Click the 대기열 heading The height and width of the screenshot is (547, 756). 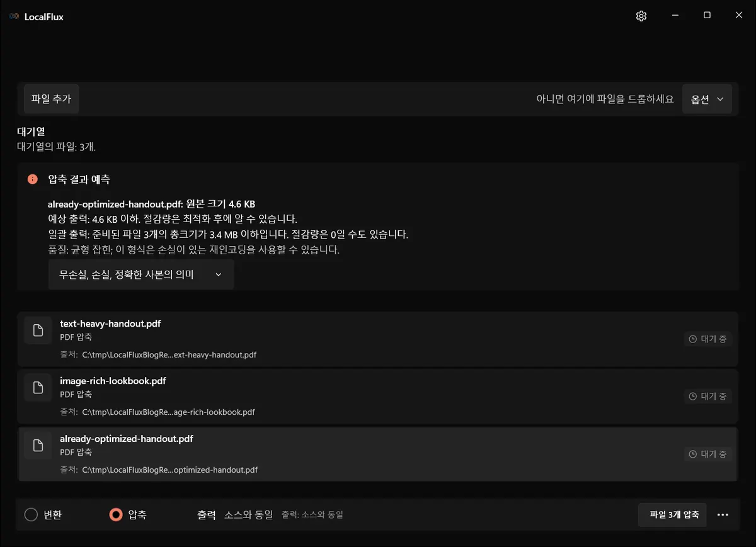tap(31, 132)
